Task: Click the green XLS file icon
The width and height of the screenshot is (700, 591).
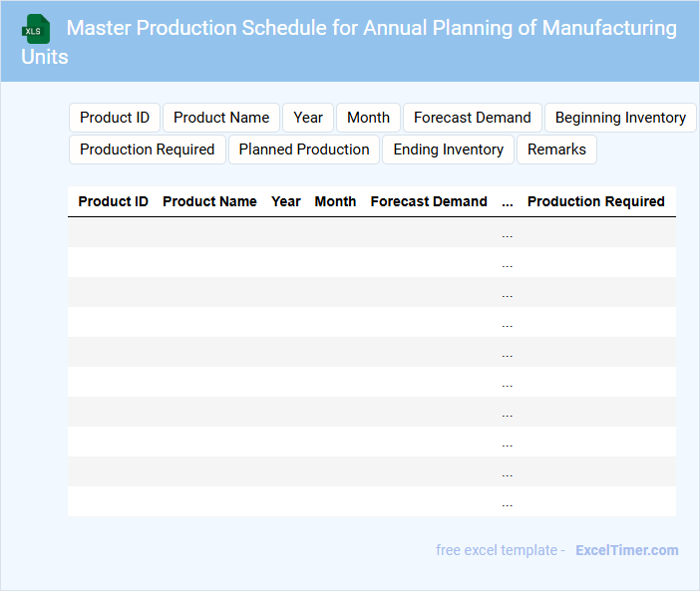Action: click(36, 29)
